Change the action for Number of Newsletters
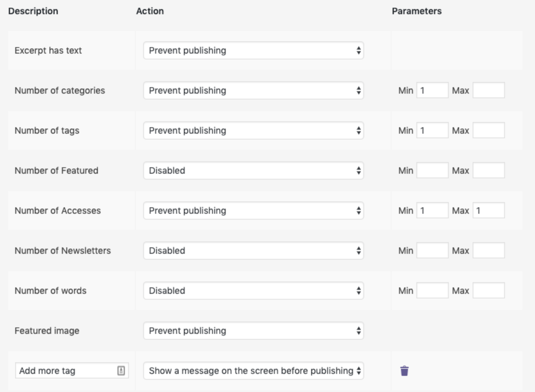This screenshot has width=535, height=392. pyautogui.click(x=254, y=251)
